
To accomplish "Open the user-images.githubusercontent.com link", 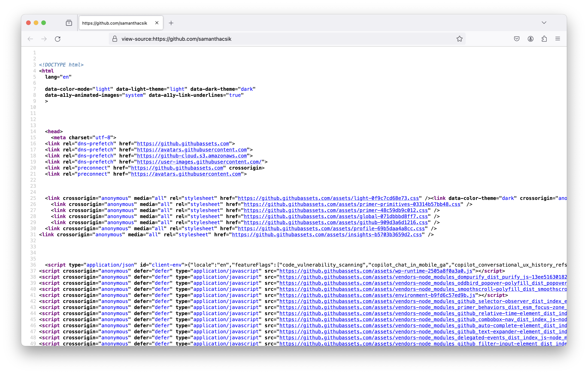I will pyautogui.click(x=199, y=162).
